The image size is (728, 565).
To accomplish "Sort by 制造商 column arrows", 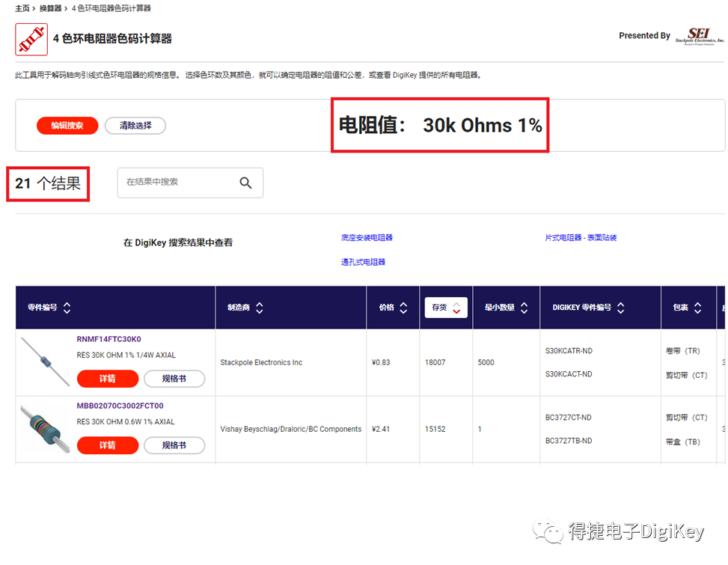I will [x=260, y=308].
